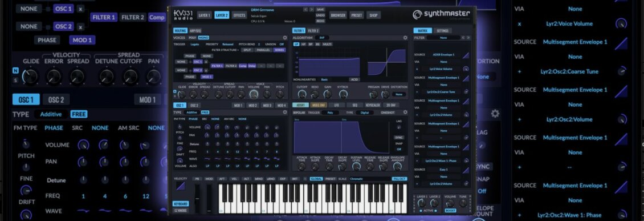Click the filter Reso knob
The height and width of the screenshot is (221, 644).
[x=315, y=94]
